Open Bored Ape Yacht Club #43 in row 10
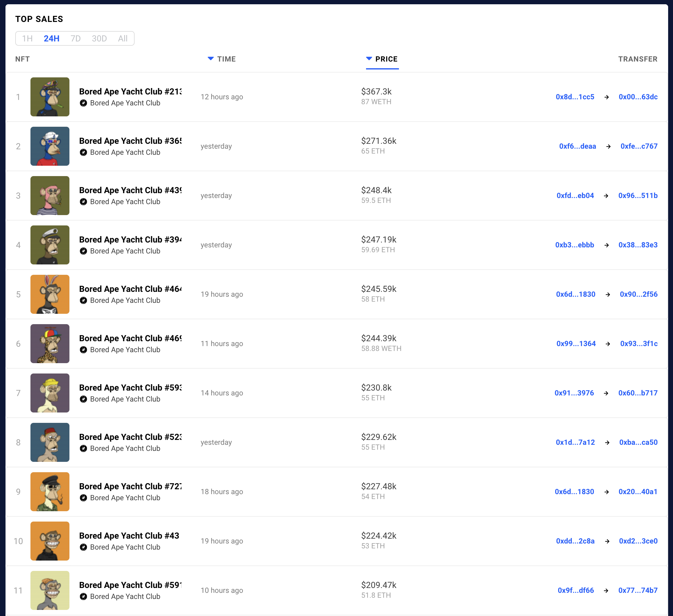The image size is (673, 616). [129, 536]
